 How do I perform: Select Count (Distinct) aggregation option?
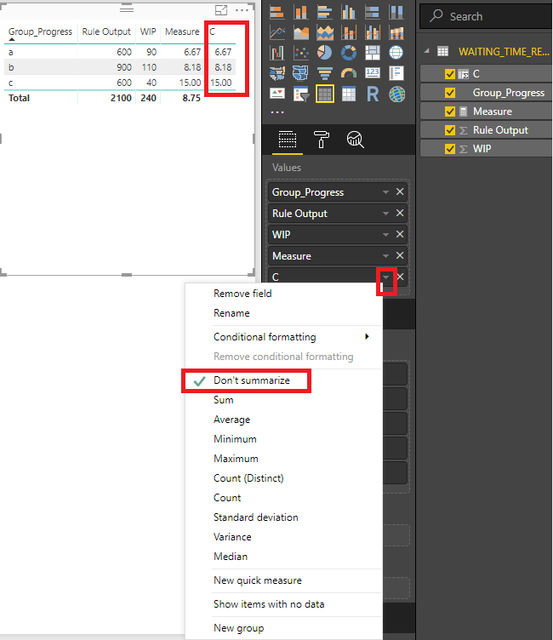tap(248, 478)
